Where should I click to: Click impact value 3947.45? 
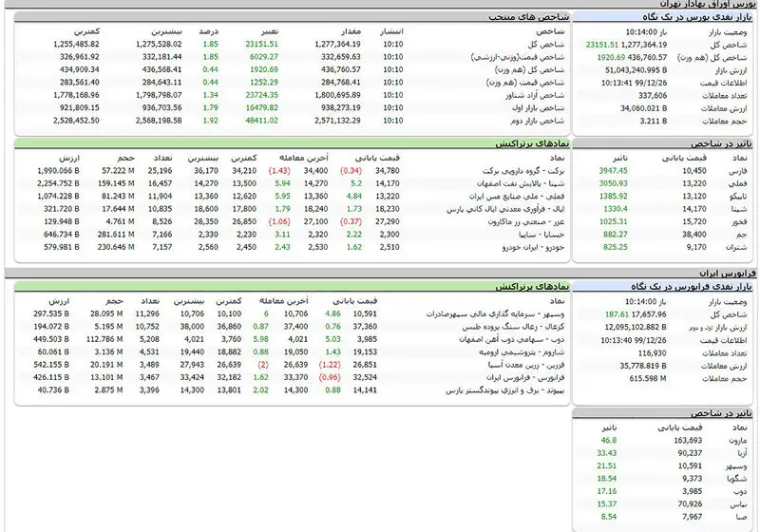point(613,171)
